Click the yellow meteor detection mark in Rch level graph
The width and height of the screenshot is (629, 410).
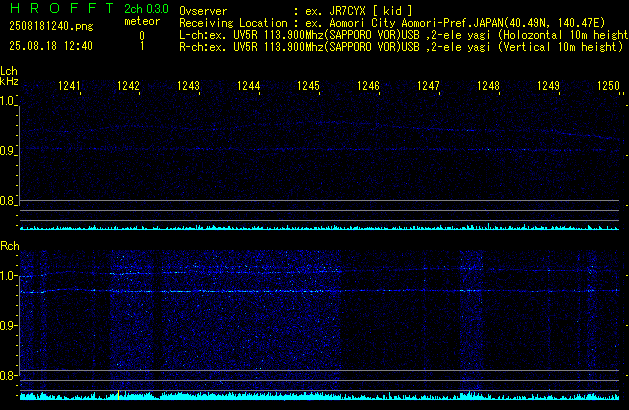tap(118, 395)
